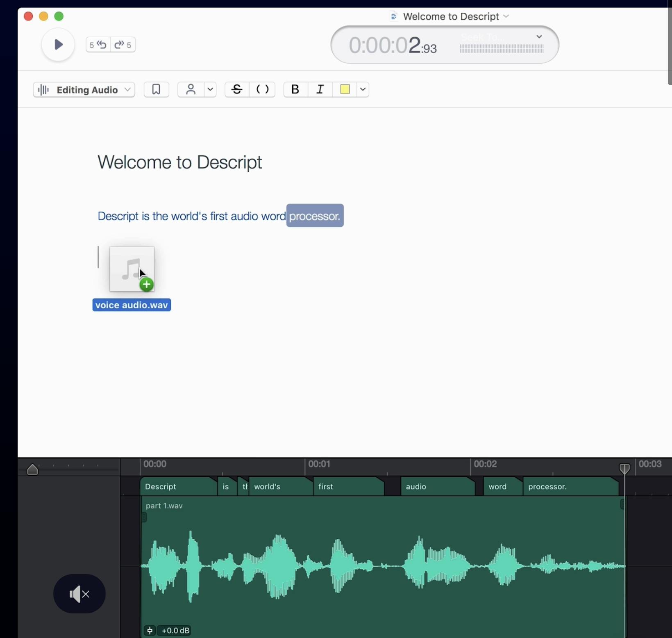Select the 'processor.' word block in timeline

click(x=571, y=487)
